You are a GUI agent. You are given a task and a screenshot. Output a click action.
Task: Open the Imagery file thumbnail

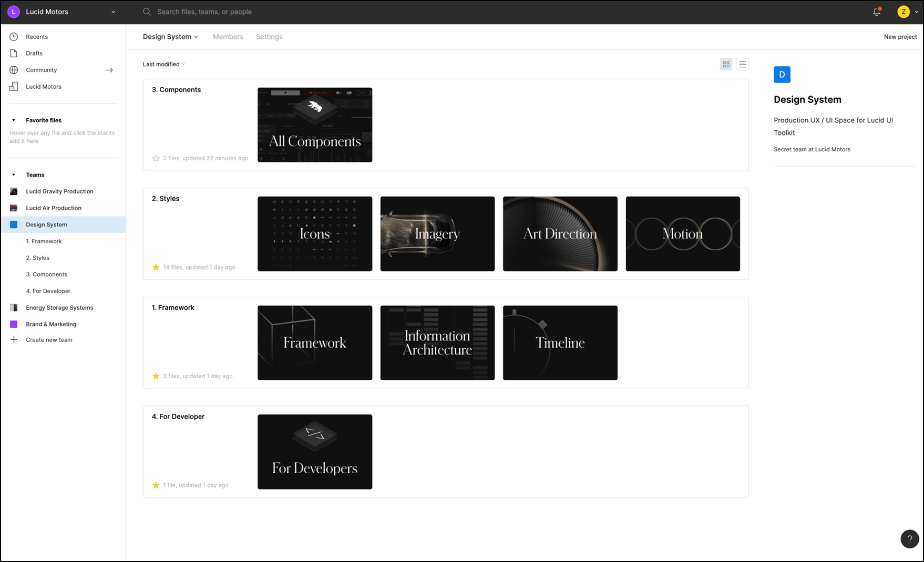pyautogui.click(x=437, y=234)
